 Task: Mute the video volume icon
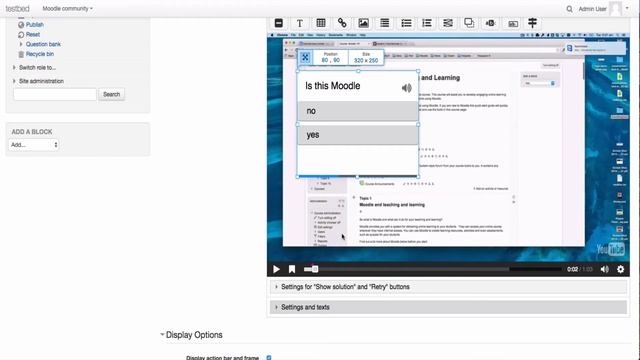[604, 269]
